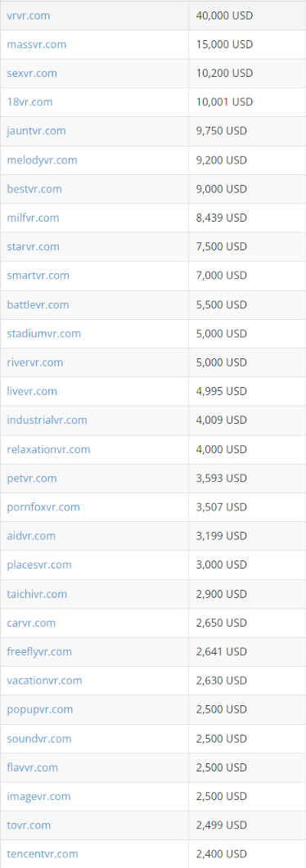Open the rivervr.com link

pyautogui.click(x=35, y=362)
